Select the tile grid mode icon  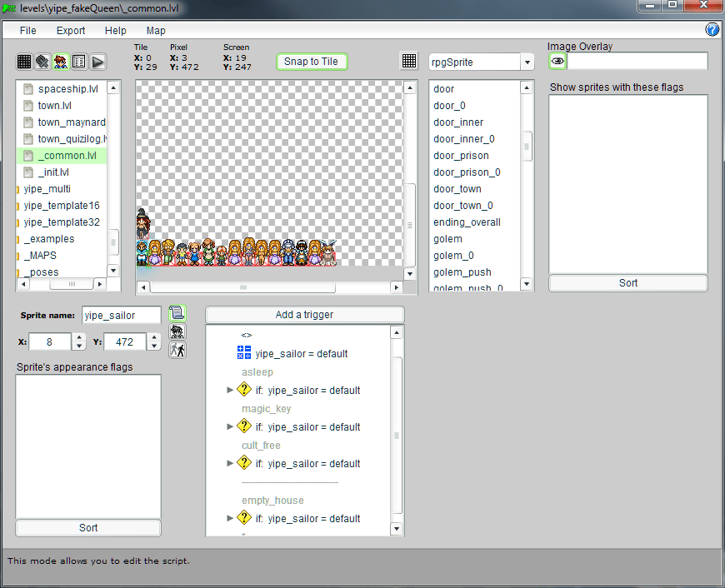click(24, 62)
